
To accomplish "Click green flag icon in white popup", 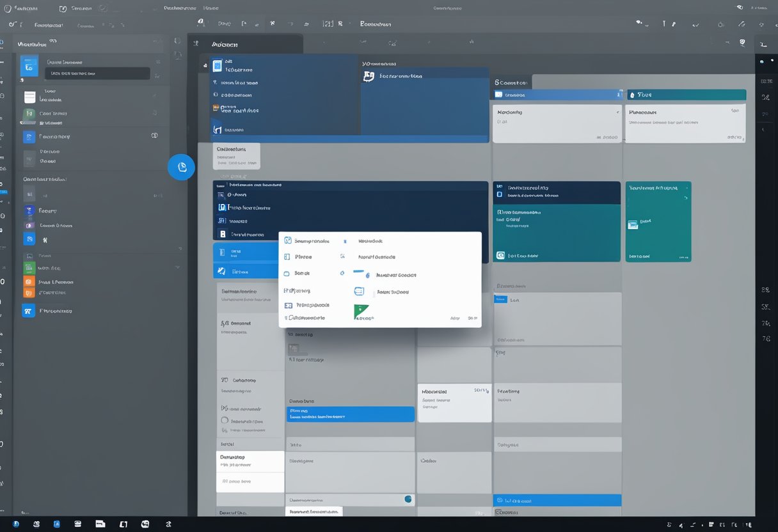I will 361,312.
